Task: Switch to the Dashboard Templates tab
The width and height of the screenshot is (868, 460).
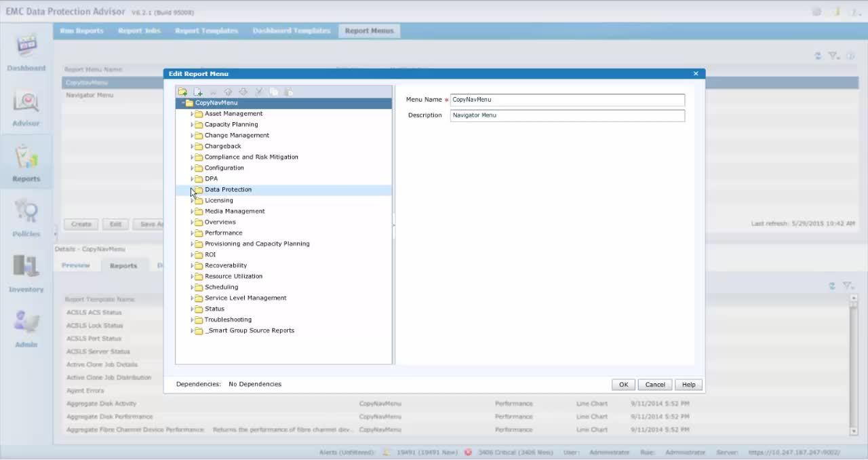Action: [x=292, y=31]
